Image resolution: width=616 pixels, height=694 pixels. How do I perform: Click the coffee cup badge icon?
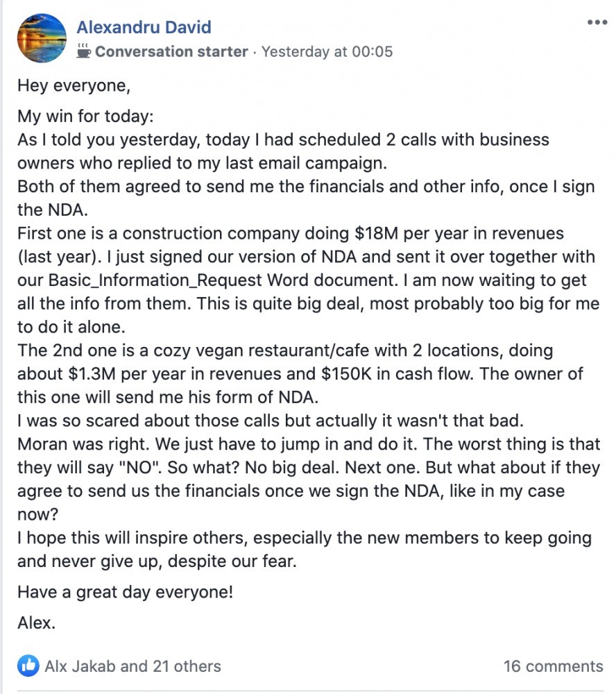coord(84,51)
